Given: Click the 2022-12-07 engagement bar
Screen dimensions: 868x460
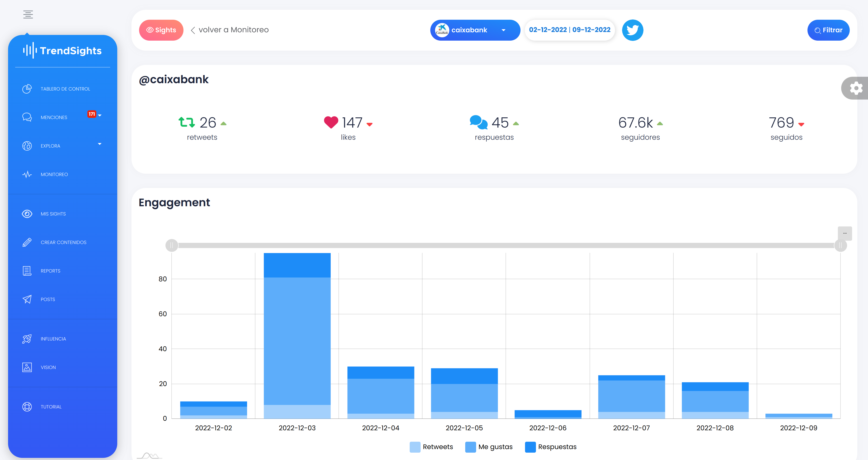Looking at the screenshot, I should point(631,397).
